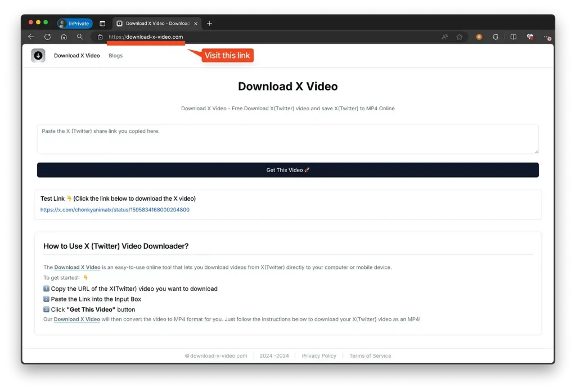This screenshot has height=392, width=576.
Task: Reload the page with the refresh icon
Action: point(48,37)
